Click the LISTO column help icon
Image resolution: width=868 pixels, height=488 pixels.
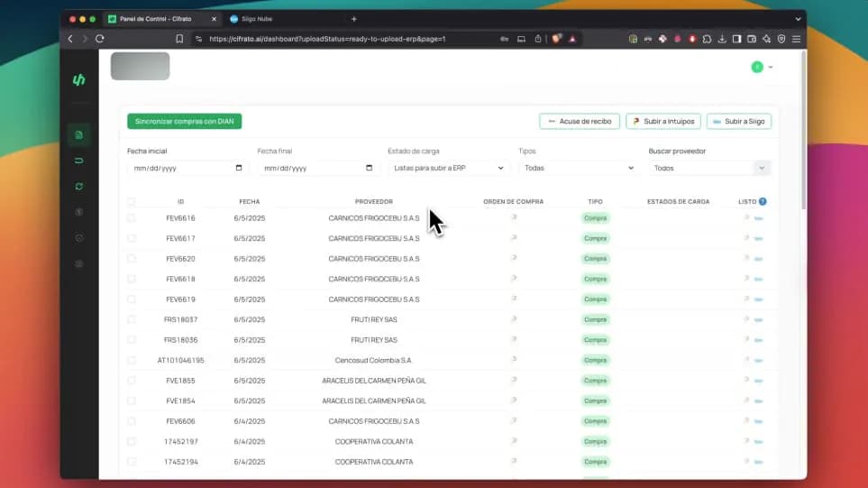(x=763, y=202)
